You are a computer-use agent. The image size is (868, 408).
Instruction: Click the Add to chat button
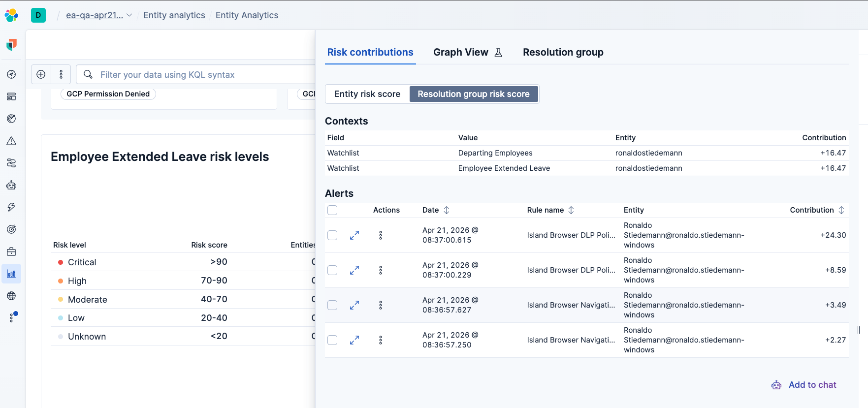pos(804,385)
